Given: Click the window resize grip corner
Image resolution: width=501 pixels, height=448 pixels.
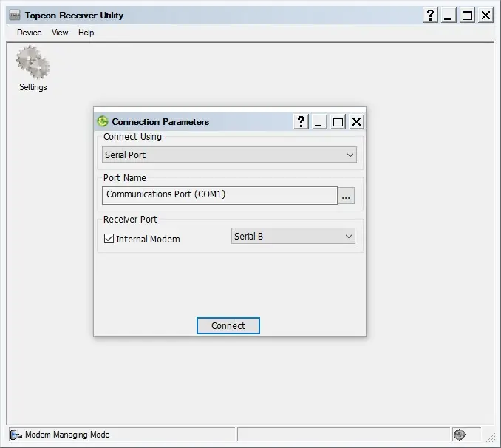Looking at the screenshot, I should click(x=491, y=438).
